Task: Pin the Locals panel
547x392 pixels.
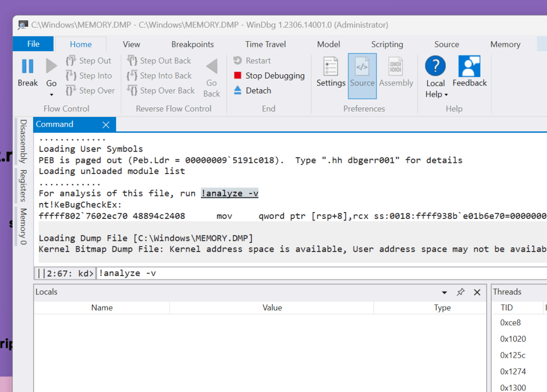Action: point(460,292)
